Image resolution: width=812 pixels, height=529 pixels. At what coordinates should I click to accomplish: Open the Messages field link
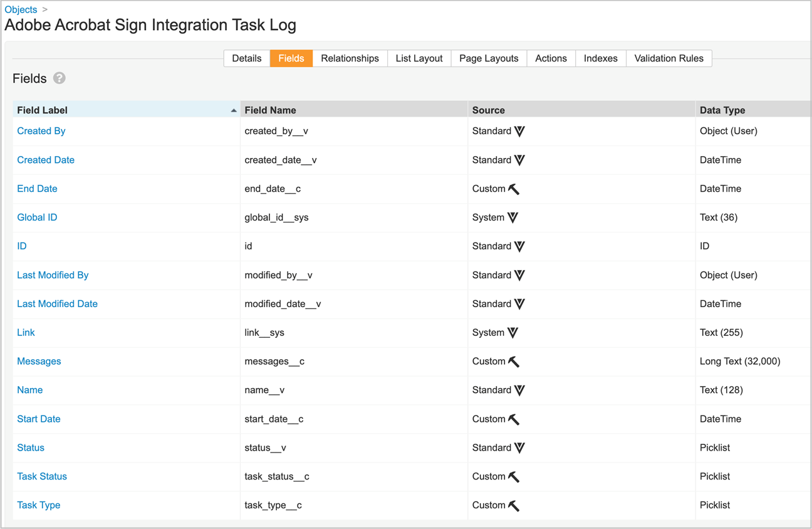click(x=39, y=362)
